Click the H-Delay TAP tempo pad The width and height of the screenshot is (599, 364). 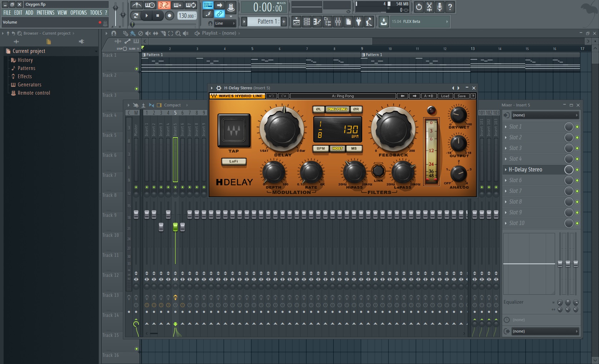point(234,130)
